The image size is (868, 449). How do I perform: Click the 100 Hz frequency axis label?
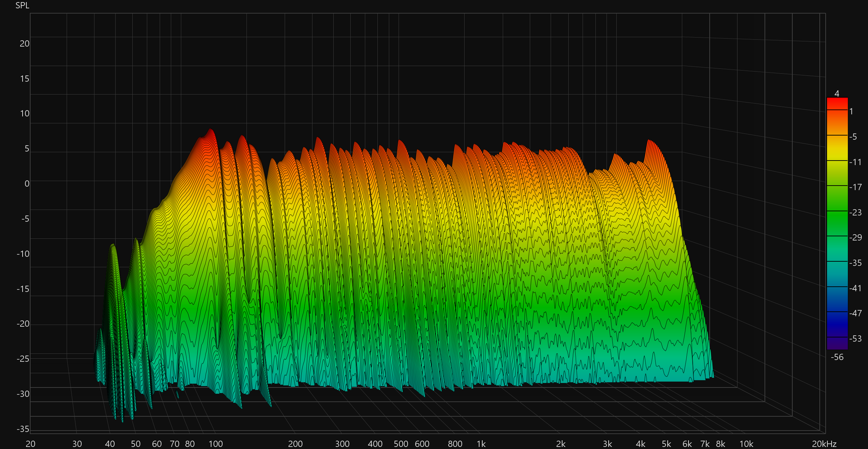[x=215, y=444]
